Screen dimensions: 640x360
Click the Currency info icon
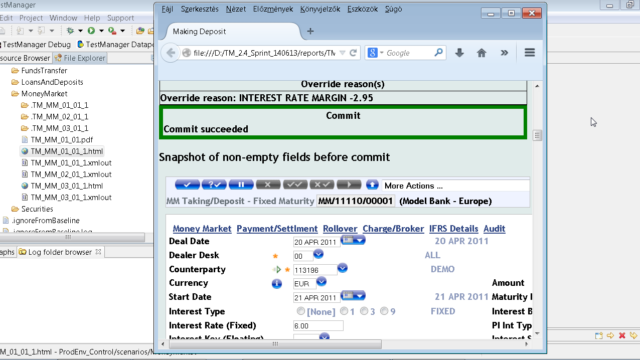(x=277, y=284)
